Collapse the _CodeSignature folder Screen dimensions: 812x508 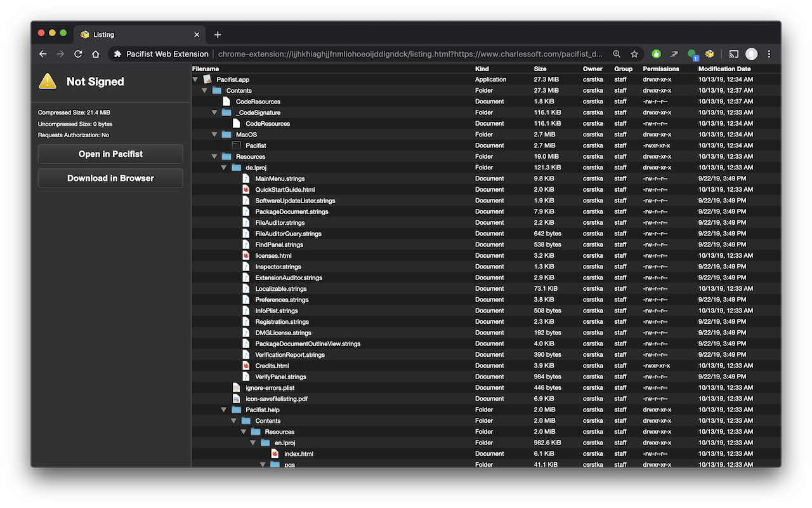214,112
